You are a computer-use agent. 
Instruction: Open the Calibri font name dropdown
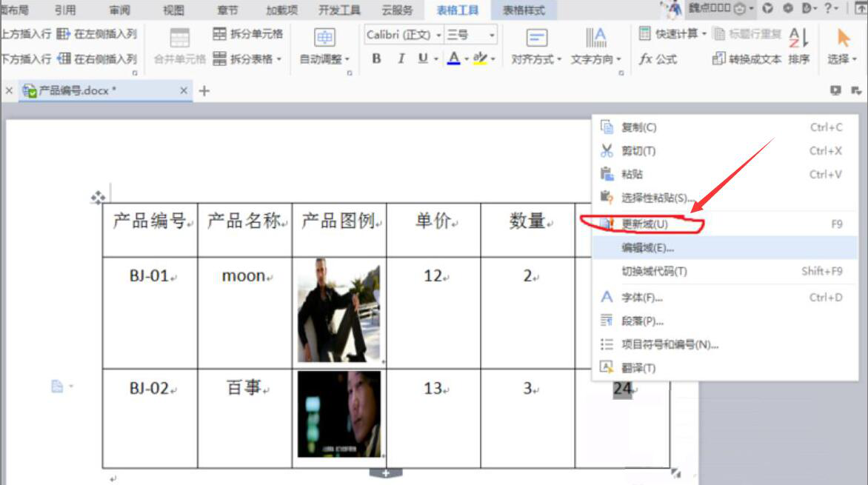point(438,36)
